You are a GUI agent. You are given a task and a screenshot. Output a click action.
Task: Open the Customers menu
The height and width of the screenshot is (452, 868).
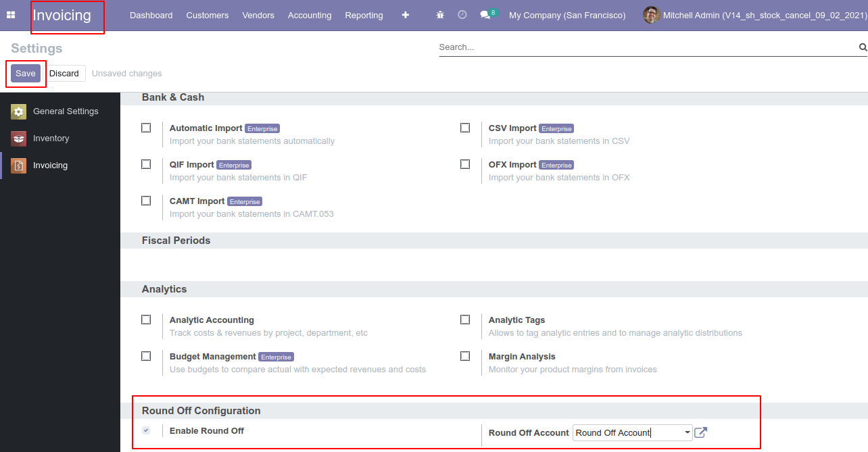click(x=208, y=15)
